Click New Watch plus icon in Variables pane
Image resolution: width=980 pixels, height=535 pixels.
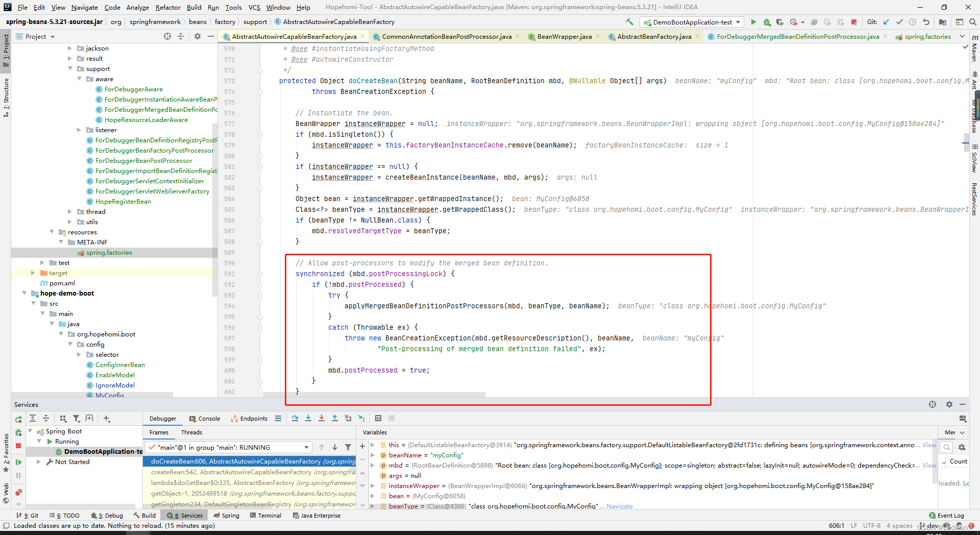(x=362, y=446)
